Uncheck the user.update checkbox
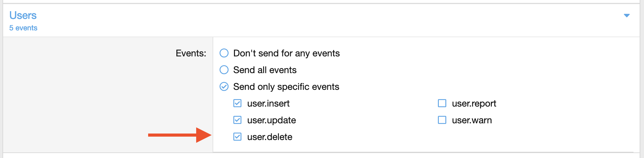The width and height of the screenshot is (644, 158). point(237,120)
